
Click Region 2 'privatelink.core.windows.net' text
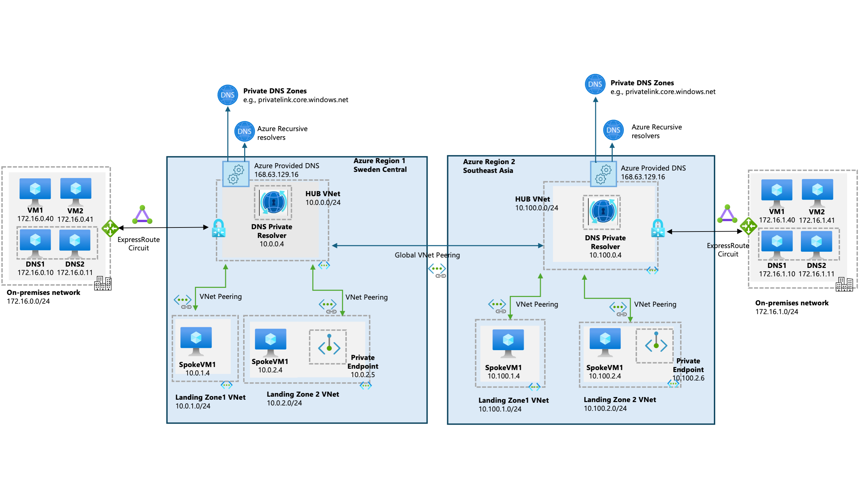(670, 92)
